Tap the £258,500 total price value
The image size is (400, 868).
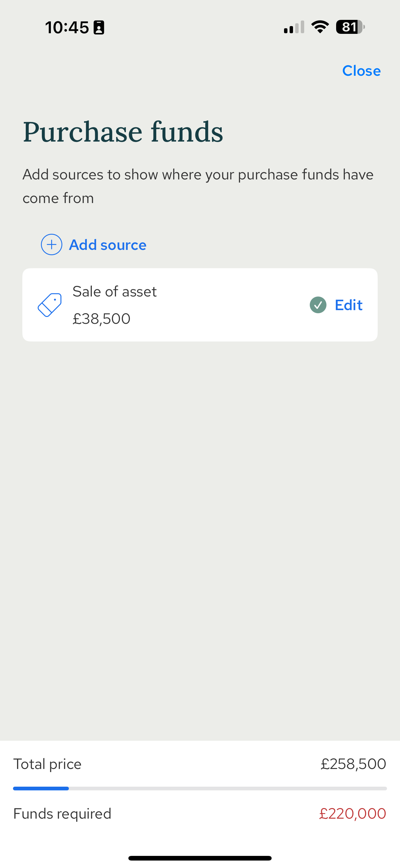pos(353,764)
